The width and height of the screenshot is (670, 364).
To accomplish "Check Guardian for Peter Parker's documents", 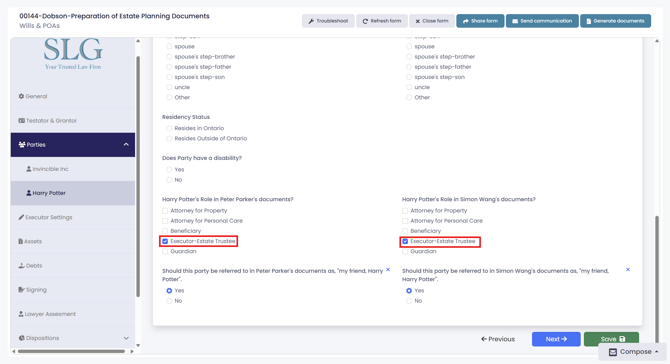I will 165,252.
